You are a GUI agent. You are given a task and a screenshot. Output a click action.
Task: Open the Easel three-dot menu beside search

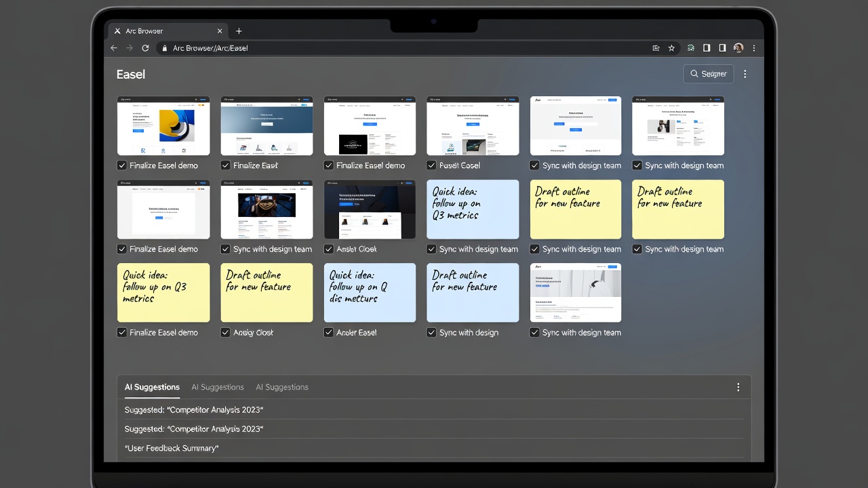click(x=745, y=74)
